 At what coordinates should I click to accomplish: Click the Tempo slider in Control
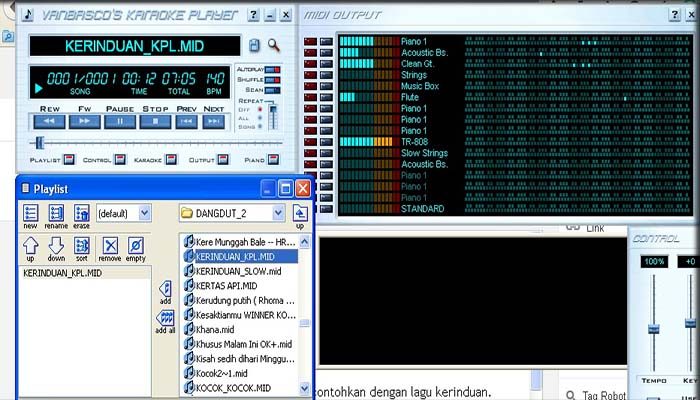[x=654, y=329]
